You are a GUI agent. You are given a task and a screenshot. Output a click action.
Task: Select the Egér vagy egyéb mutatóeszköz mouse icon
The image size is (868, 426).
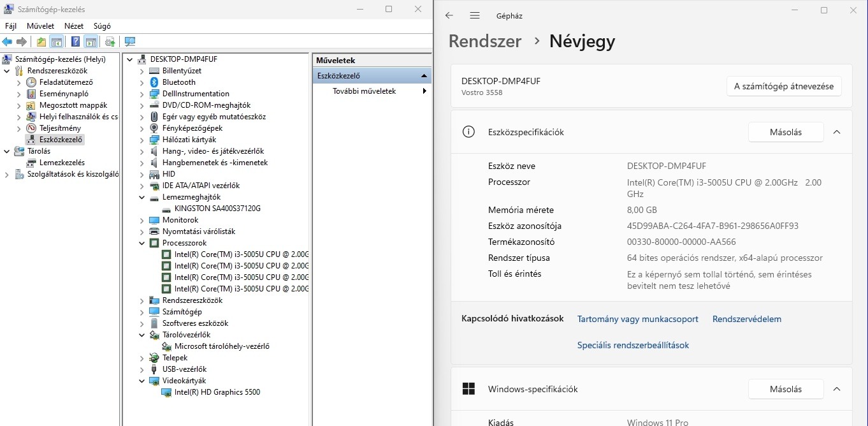[154, 117]
